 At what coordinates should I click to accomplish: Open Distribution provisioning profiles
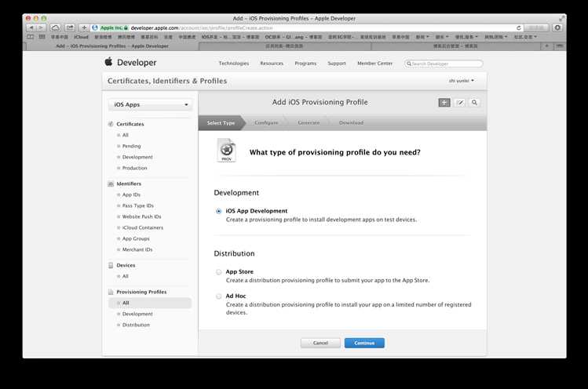point(136,325)
